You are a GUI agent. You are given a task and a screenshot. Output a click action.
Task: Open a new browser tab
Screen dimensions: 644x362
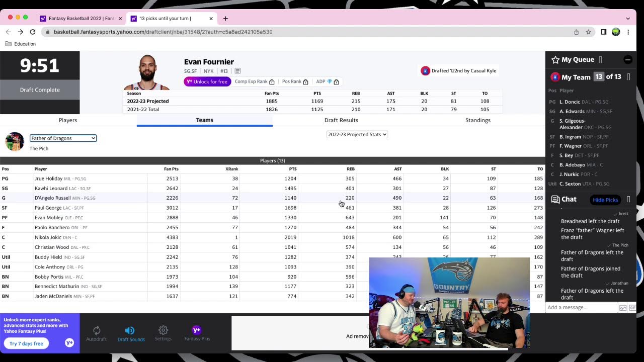tap(225, 19)
